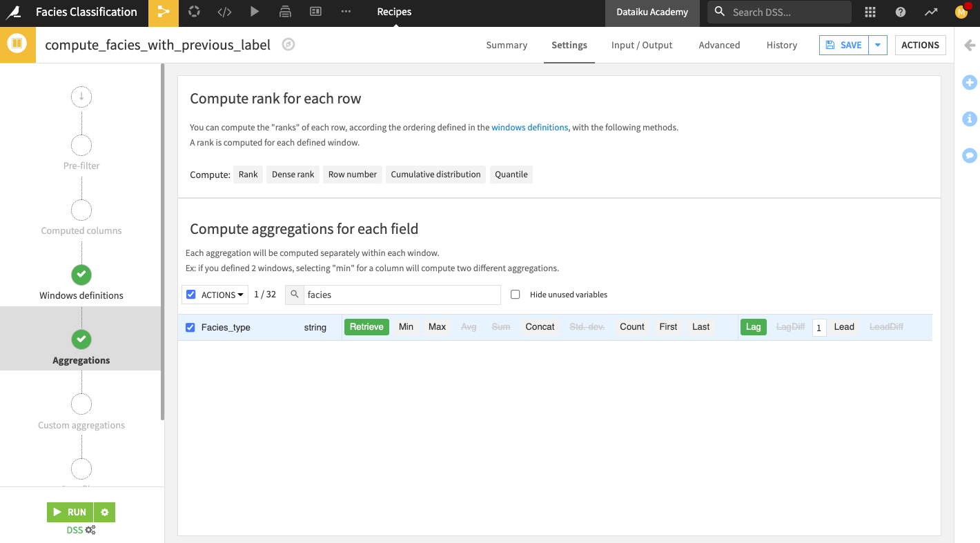The height and width of the screenshot is (543, 980).
Task: Open the SAVE button dropdown arrow
Action: coord(878,45)
